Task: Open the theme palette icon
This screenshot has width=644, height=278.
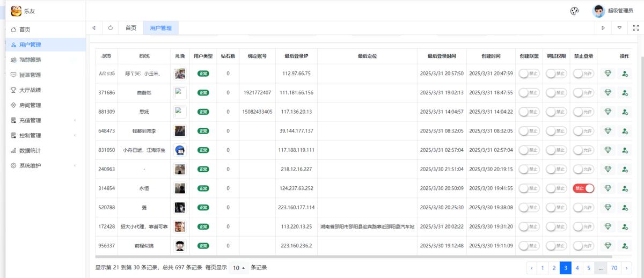Action: pyautogui.click(x=574, y=11)
